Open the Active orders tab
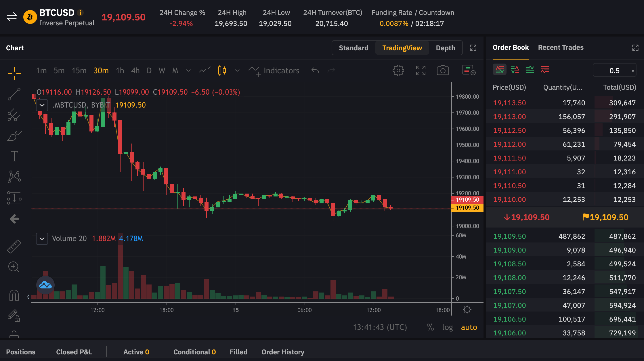The image size is (644, 361). tap(136, 352)
